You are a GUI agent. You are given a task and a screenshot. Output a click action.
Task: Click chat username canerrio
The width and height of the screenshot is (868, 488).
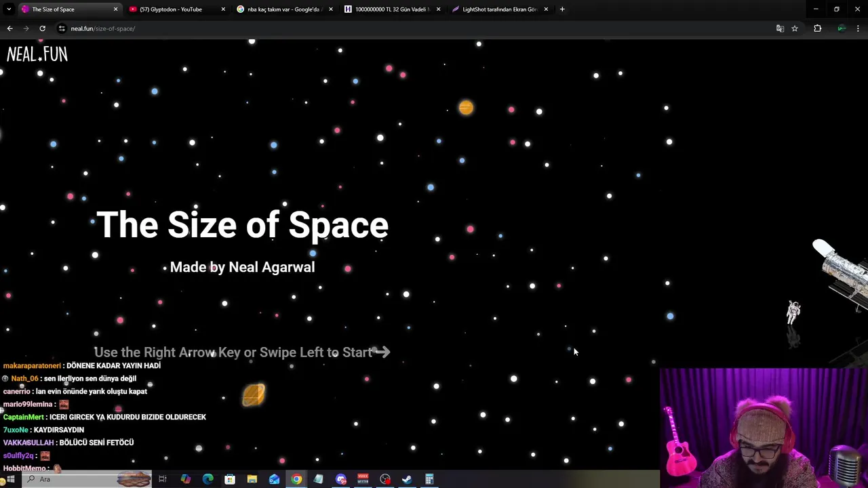(16, 391)
